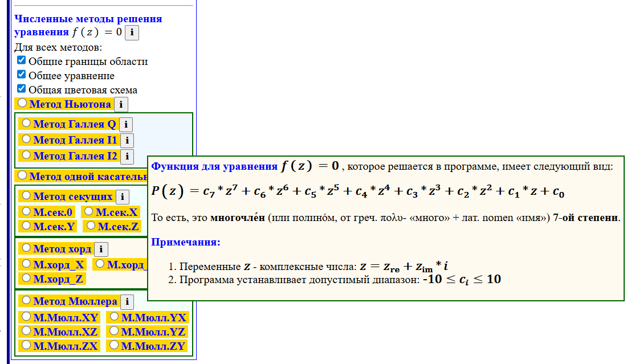Select the Метод Мюллера radio button
The height and width of the screenshot is (364, 631).
point(26,301)
